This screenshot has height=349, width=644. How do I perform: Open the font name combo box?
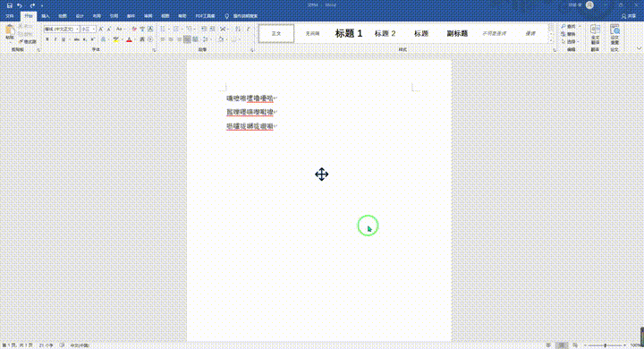pos(62,30)
